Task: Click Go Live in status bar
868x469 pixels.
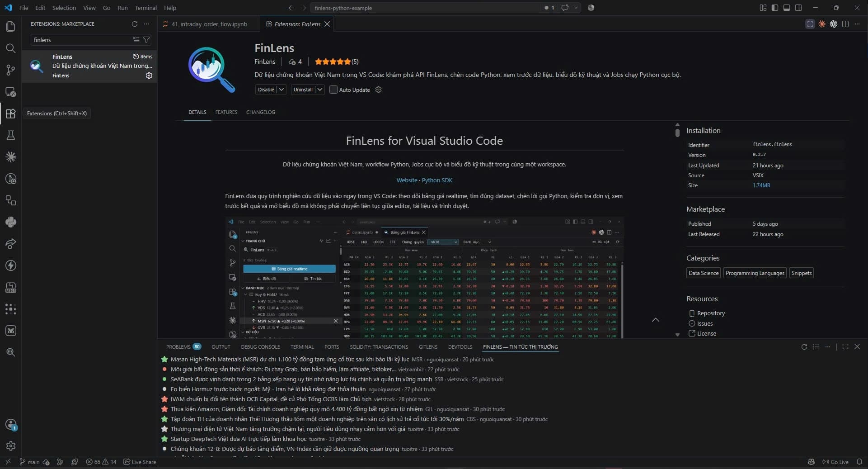Action: (x=835, y=462)
